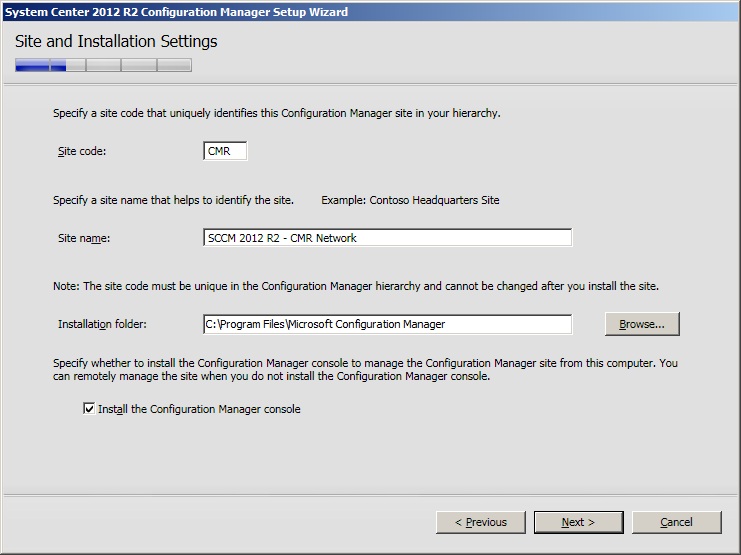Screen dimensions: 741x555
Task: Click the "Site name:" label
Action: [x=83, y=238]
